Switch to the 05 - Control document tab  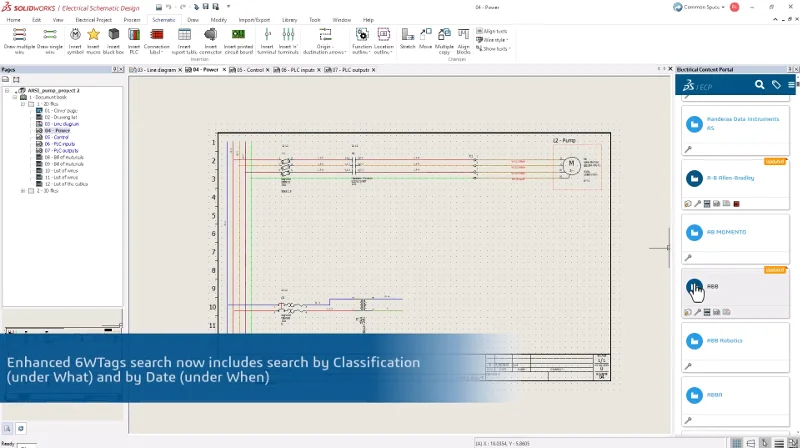click(250, 70)
